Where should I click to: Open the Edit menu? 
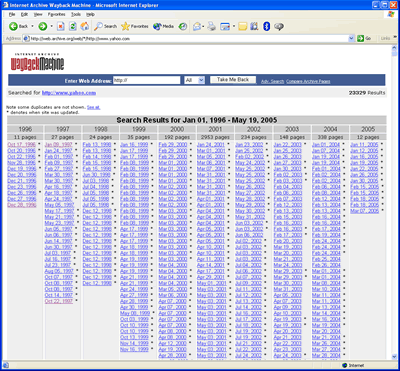[x=24, y=15]
